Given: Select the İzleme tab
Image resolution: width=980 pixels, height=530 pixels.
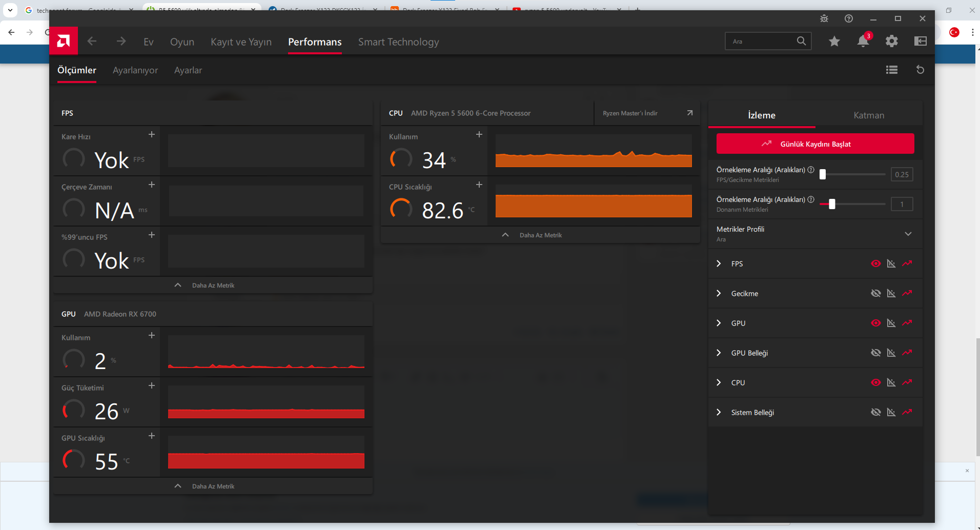Looking at the screenshot, I should tap(762, 115).
